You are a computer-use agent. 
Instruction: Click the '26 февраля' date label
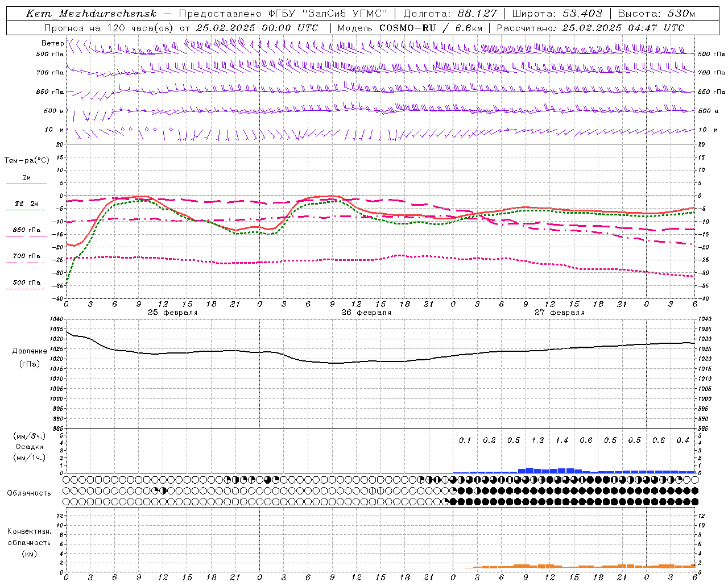pos(366,313)
